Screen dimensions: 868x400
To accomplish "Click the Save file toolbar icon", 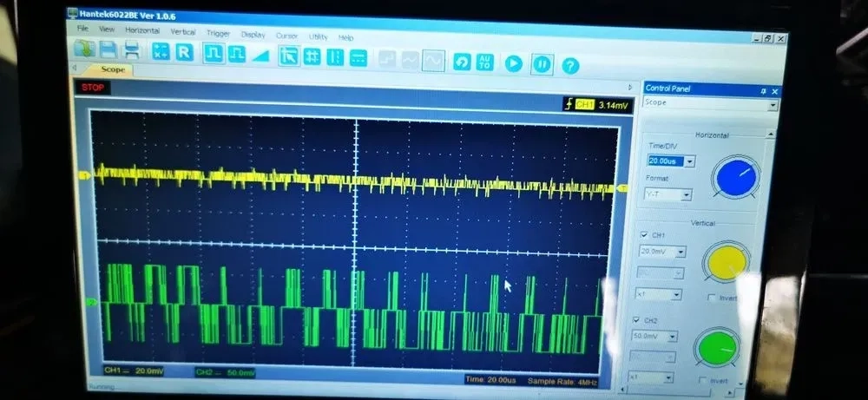I will point(108,53).
